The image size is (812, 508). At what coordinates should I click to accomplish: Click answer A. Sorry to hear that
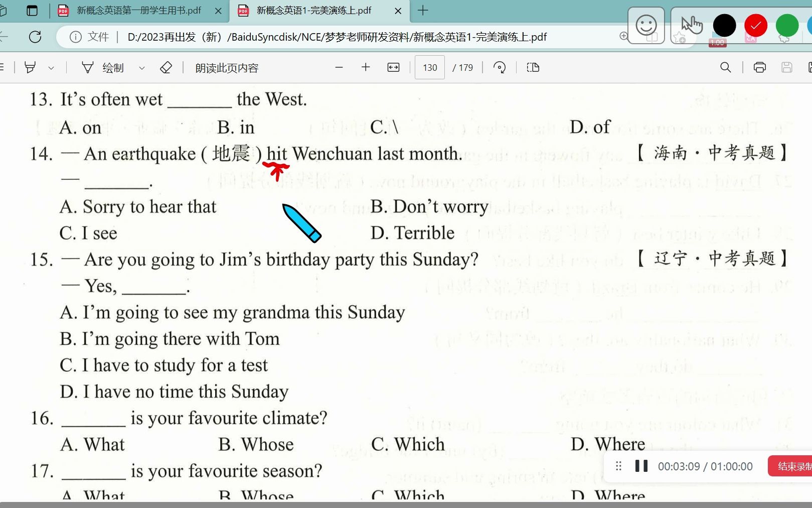point(138,207)
